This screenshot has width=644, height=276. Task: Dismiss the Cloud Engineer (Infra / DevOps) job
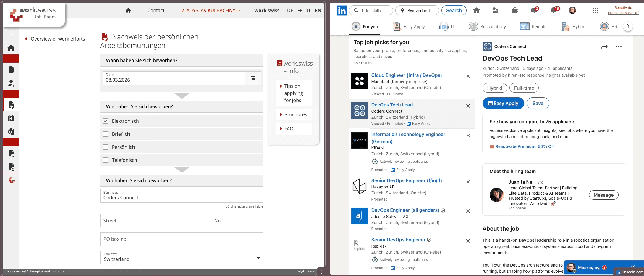[468, 76]
